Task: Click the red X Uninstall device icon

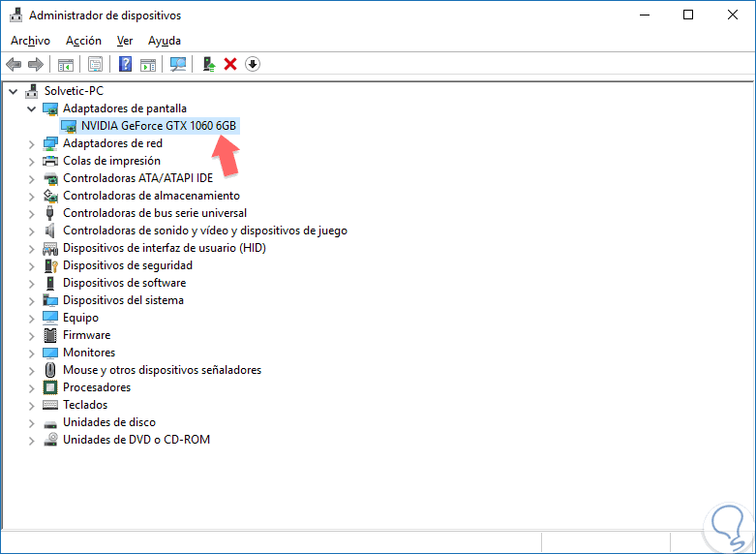Action: [x=230, y=64]
